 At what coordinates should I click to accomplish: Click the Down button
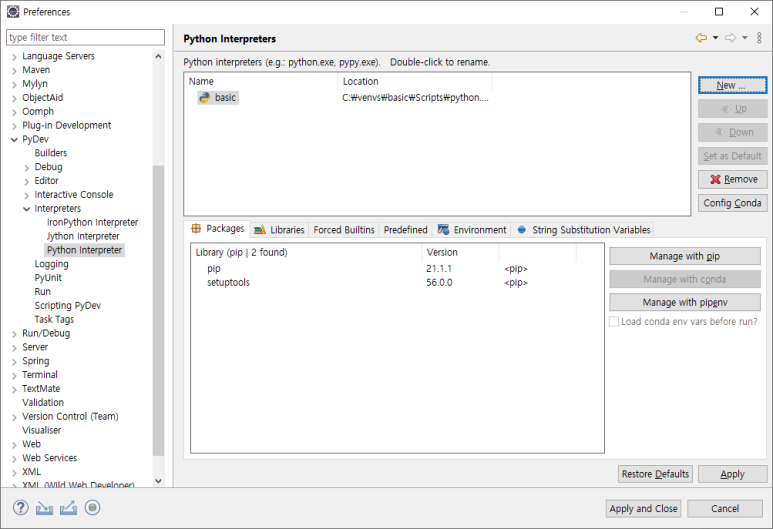point(733,132)
